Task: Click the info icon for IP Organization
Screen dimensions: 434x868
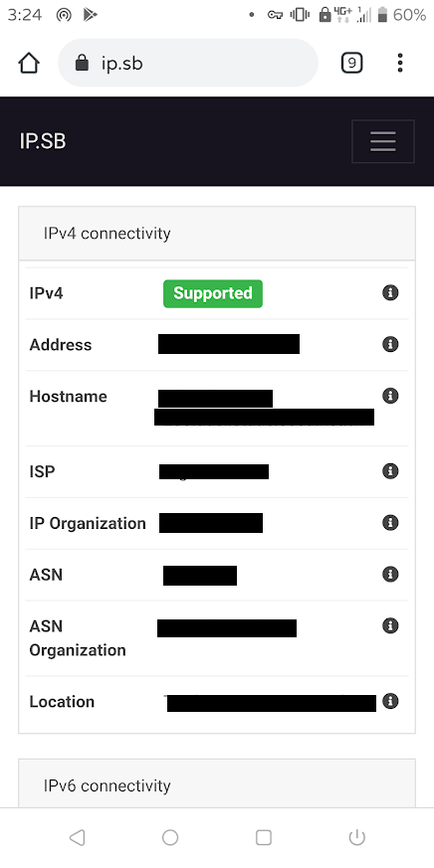Action: (x=390, y=523)
